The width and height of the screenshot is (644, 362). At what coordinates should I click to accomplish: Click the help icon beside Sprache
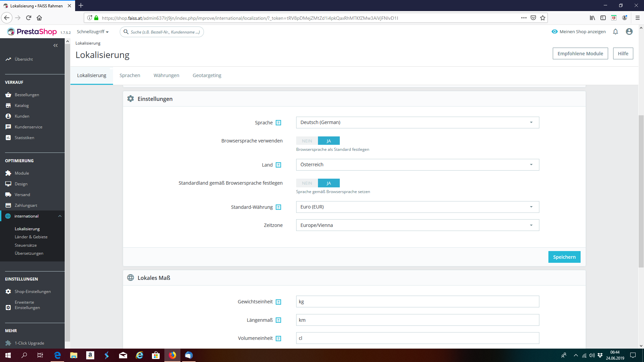(278, 123)
